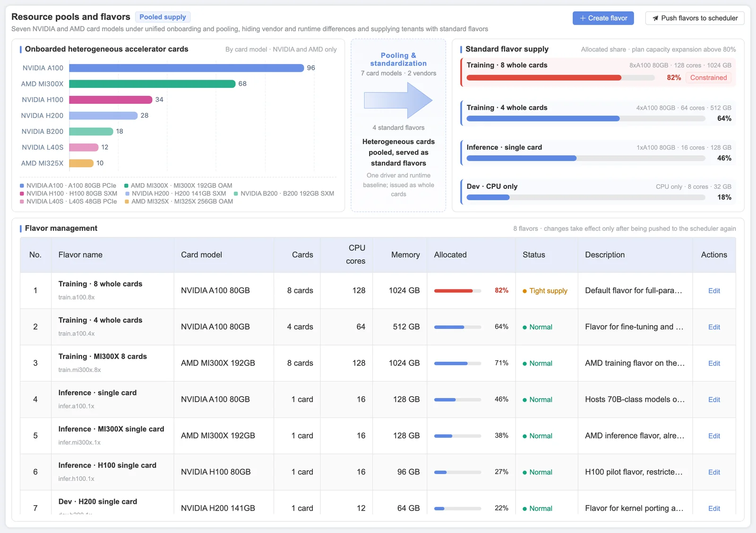Edit the Inference MI300X single card flavor

[714, 436]
